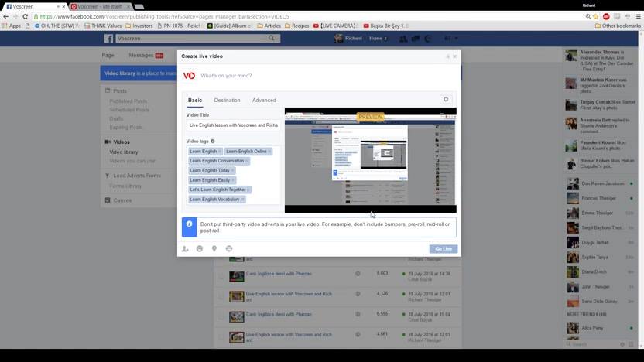Viewport: 644px width, 362px height.
Task: Open the Page tab in page manager bar
Action: coord(108,55)
